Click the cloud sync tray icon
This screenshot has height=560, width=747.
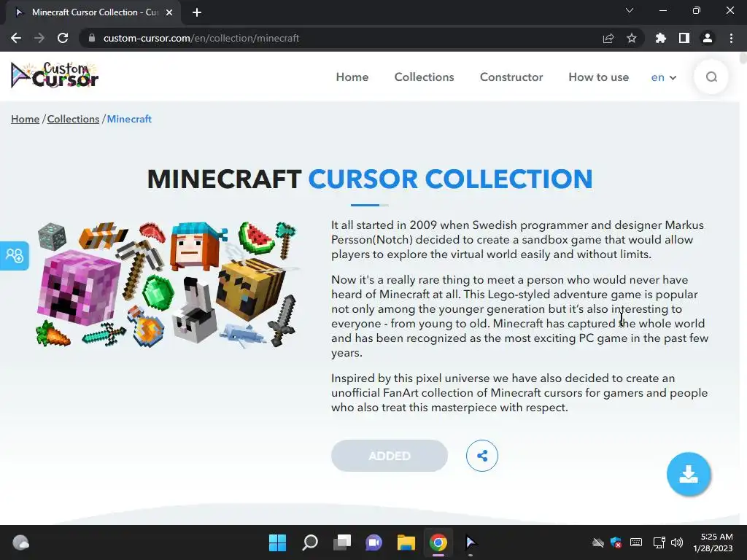[598, 542]
